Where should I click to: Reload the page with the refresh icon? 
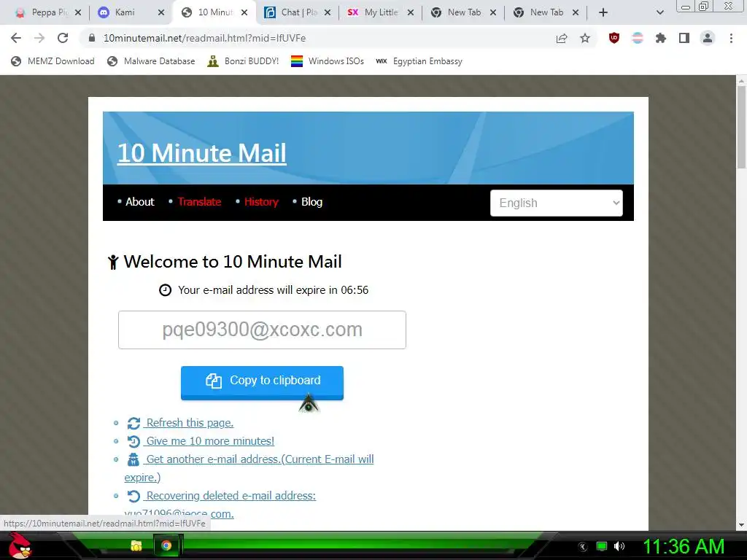63,38
